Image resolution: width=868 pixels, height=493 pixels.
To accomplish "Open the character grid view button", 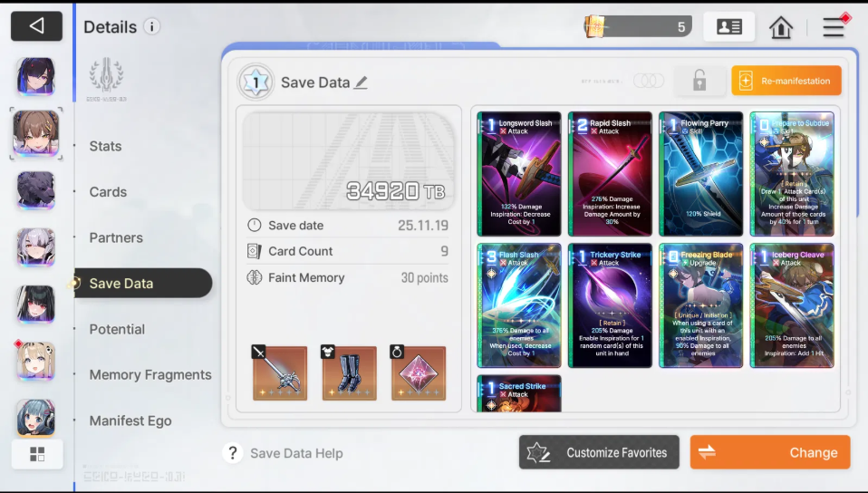I will click(37, 454).
